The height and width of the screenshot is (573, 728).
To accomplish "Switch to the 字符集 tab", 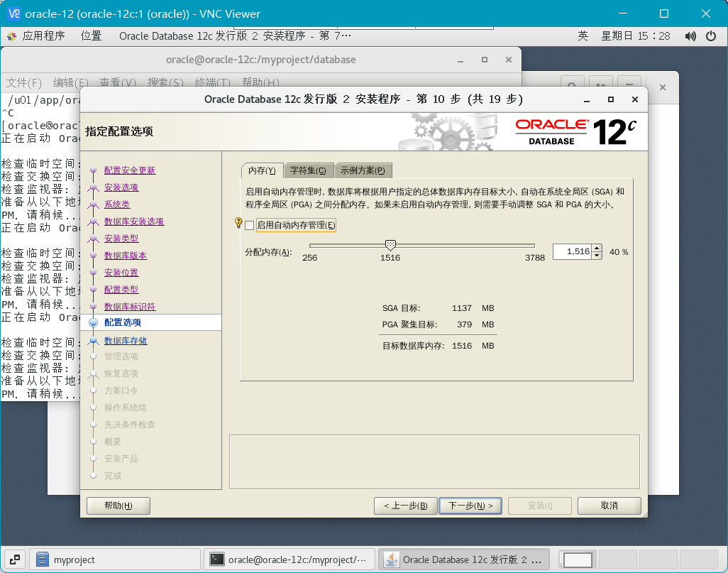I will 308,170.
